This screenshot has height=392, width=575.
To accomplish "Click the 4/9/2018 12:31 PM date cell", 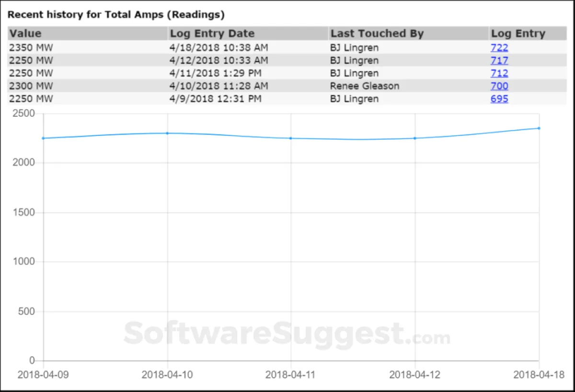I will click(216, 99).
